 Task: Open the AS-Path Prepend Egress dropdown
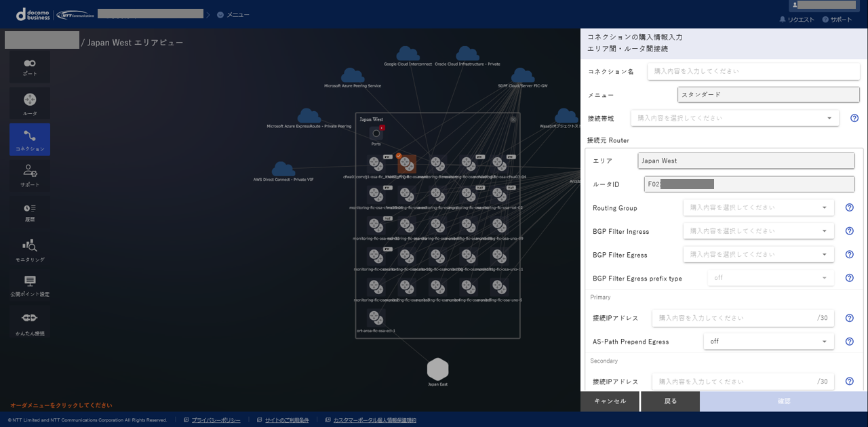768,341
